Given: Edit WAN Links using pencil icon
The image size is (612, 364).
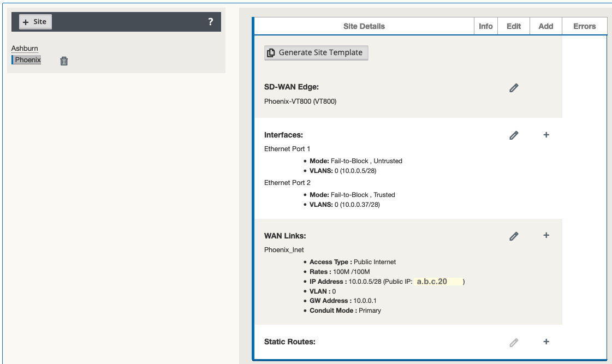Looking at the screenshot, I should [513, 236].
